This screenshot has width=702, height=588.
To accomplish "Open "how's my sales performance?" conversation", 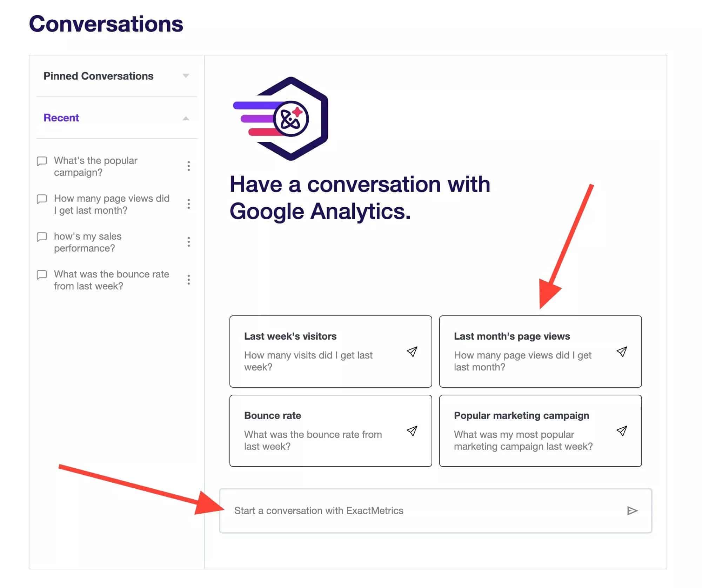I will (88, 242).
